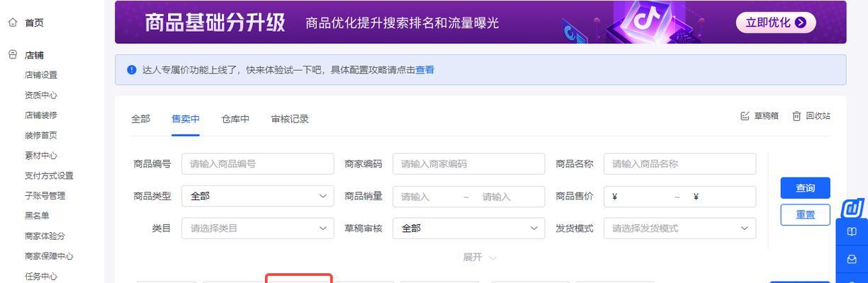This screenshot has width=868, height=283.
Task: Click the 立即优化 banner button
Action: [x=776, y=22]
